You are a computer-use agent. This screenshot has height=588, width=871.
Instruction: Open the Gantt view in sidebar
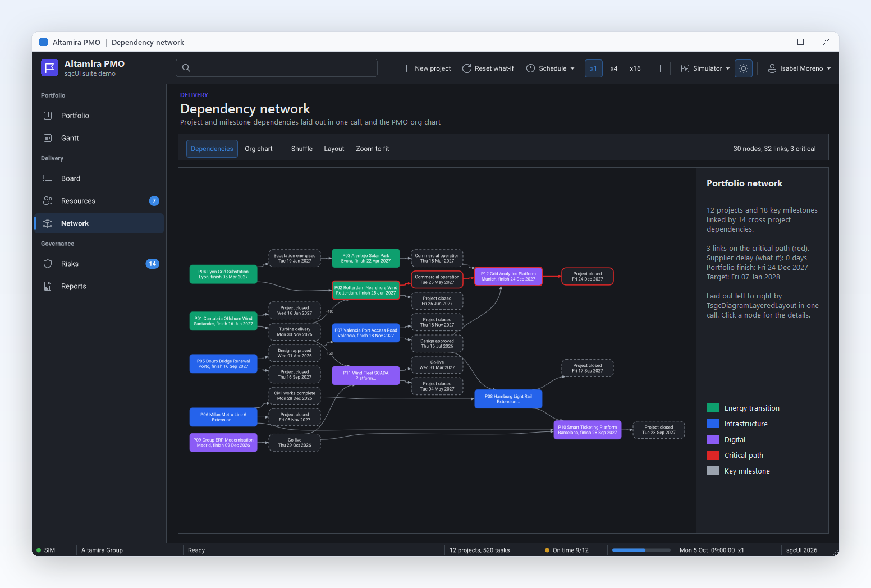[99, 138]
